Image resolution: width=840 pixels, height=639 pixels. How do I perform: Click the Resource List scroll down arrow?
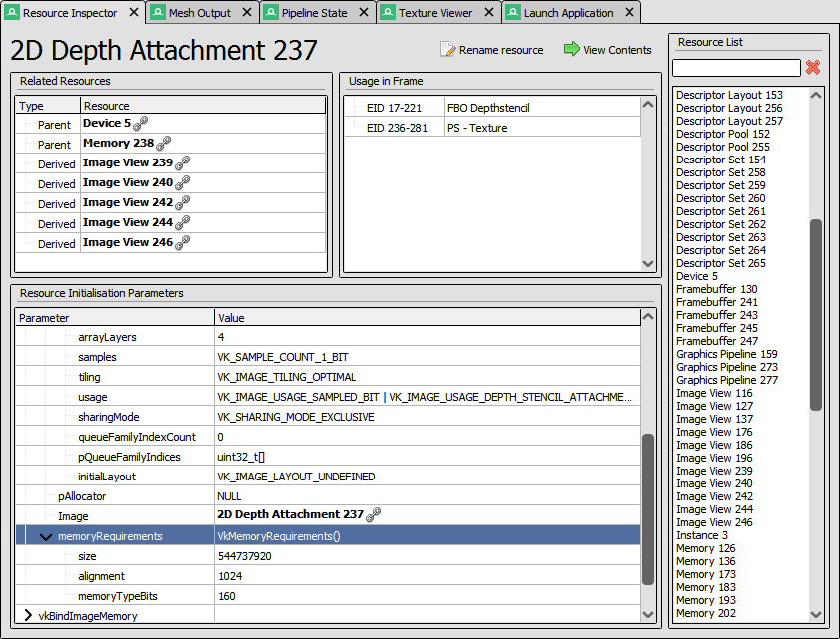click(816, 615)
